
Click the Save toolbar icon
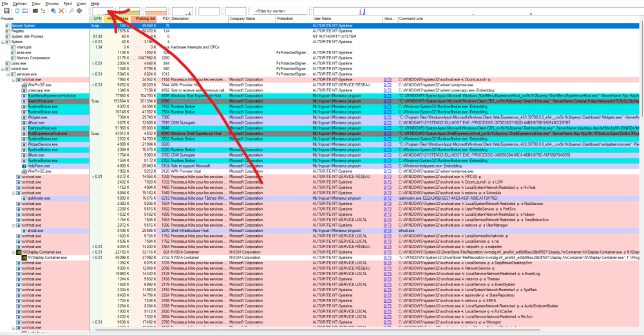[6, 11]
